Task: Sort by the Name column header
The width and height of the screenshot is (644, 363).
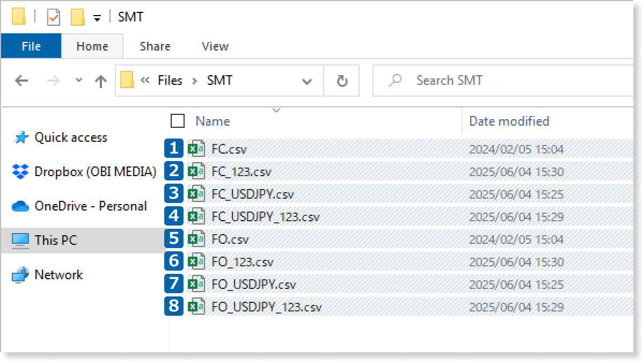Action: pyautogui.click(x=213, y=121)
